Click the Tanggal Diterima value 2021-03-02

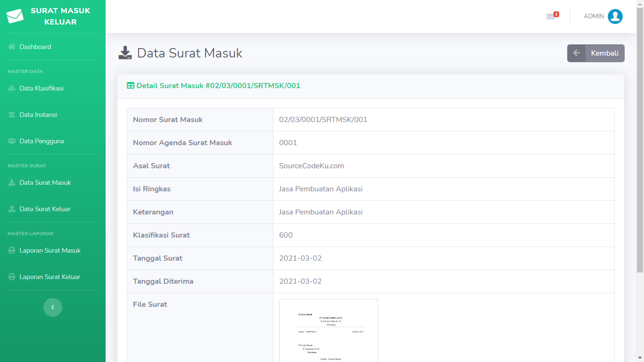click(300, 281)
